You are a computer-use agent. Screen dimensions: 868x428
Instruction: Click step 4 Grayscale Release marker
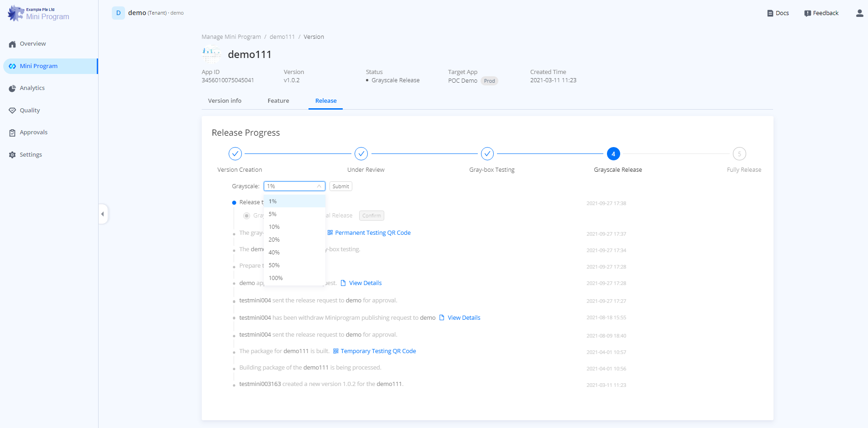(x=613, y=154)
